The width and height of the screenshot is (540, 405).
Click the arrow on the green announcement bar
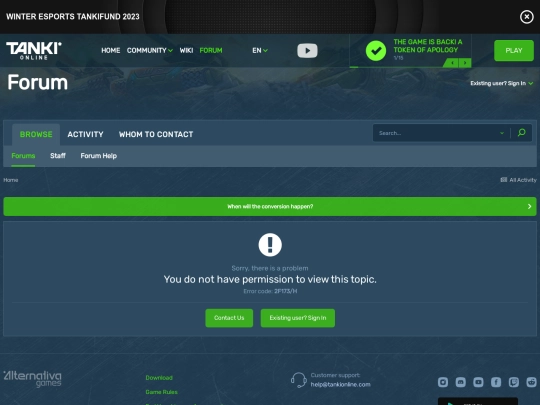pos(529,206)
